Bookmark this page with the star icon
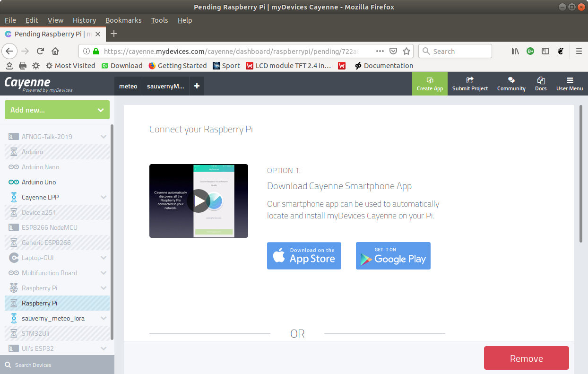Screen dimensions: 588x374 click(x=406, y=51)
